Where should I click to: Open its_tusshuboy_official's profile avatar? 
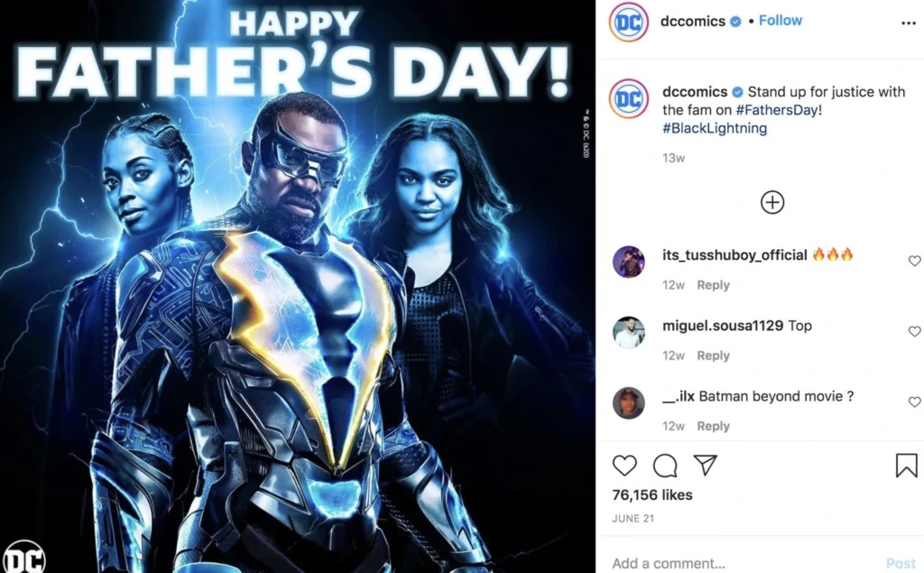629,261
